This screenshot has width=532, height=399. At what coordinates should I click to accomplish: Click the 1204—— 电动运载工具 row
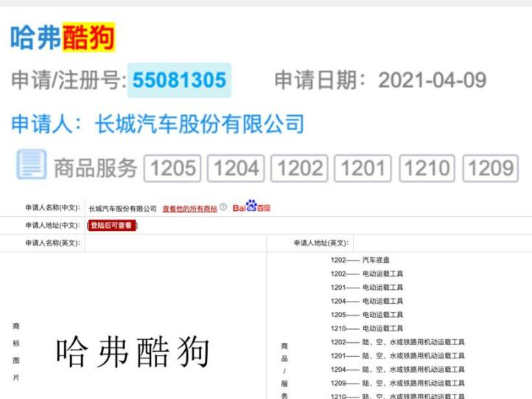tap(367, 301)
